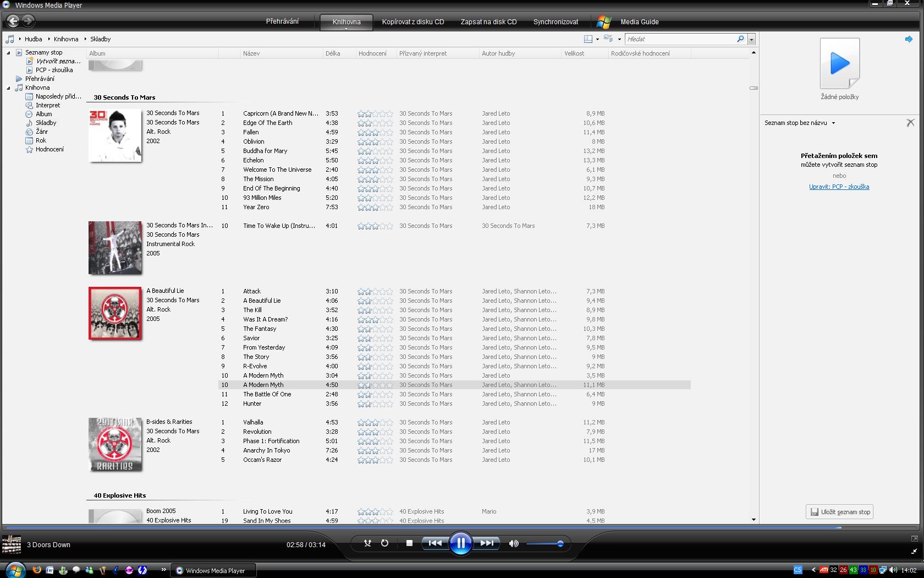Toggle shuffle playback
This screenshot has width=924, height=578.
pos(367,543)
